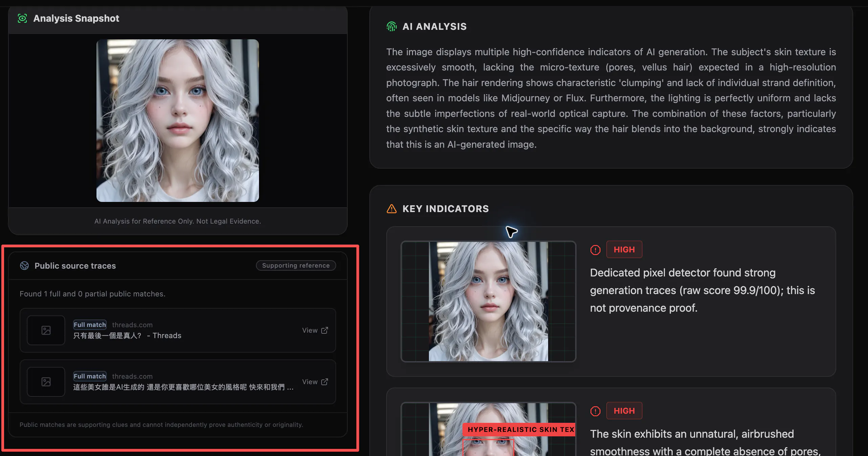Click Full match tag on second result

coord(90,376)
